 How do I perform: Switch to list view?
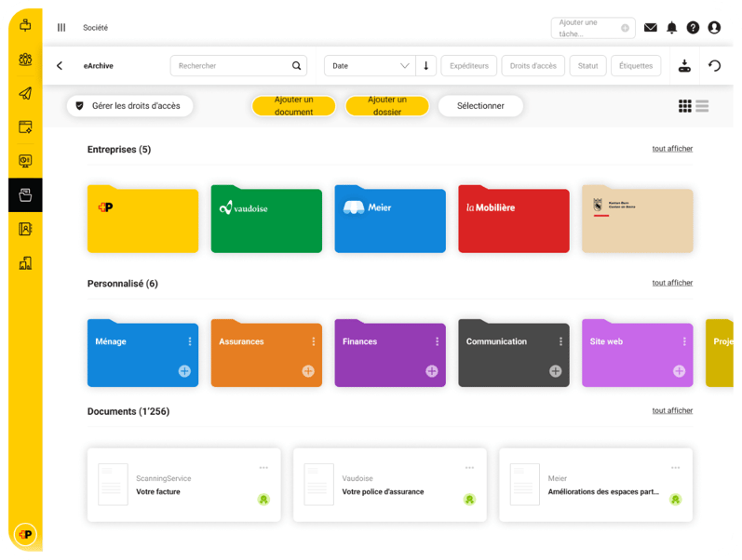[702, 106]
